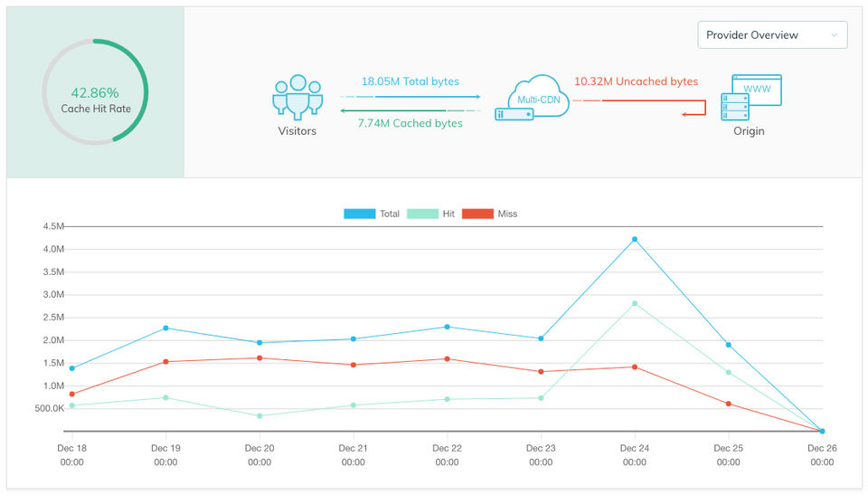Click the Dec 24 axis label
The height and width of the screenshot is (495, 868).
(x=635, y=455)
